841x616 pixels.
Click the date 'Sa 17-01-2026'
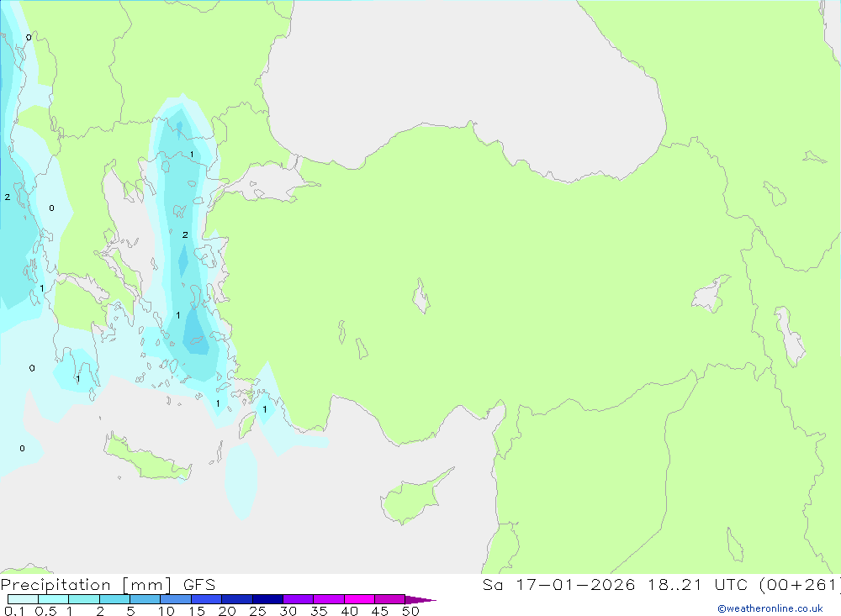(559, 585)
